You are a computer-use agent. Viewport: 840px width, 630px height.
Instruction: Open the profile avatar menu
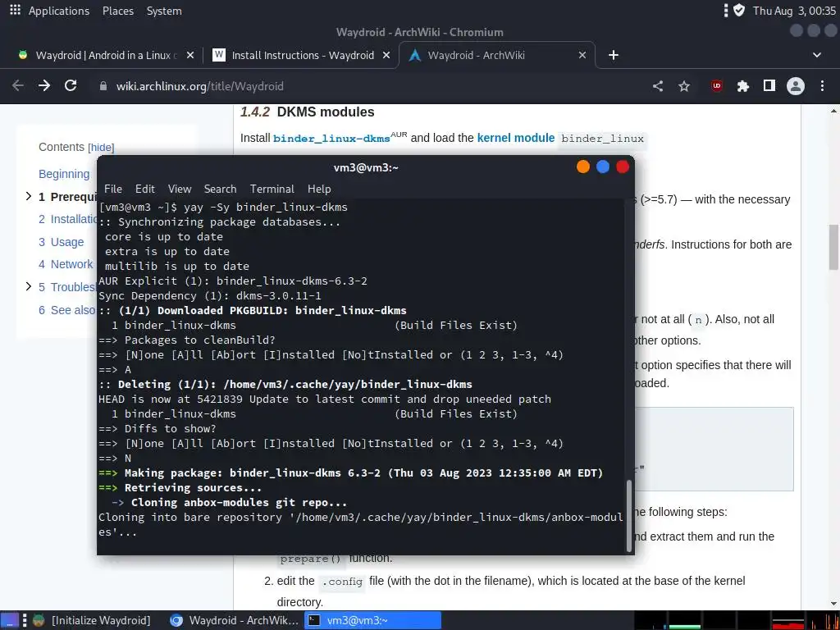tap(796, 85)
